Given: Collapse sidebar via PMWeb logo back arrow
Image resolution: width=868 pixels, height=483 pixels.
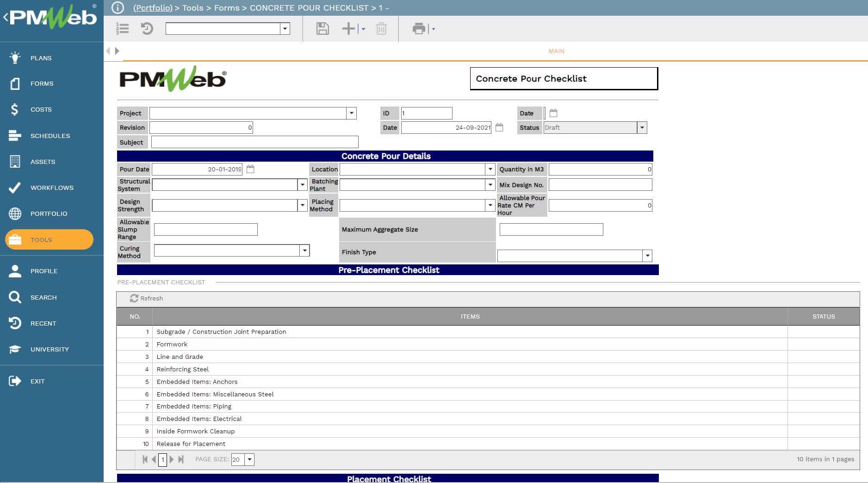Looking at the screenshot, I should click(x=6, y=18).
